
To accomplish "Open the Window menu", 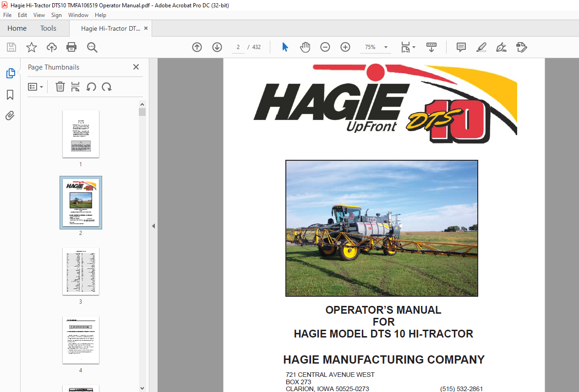I will [x=78, y=15].
